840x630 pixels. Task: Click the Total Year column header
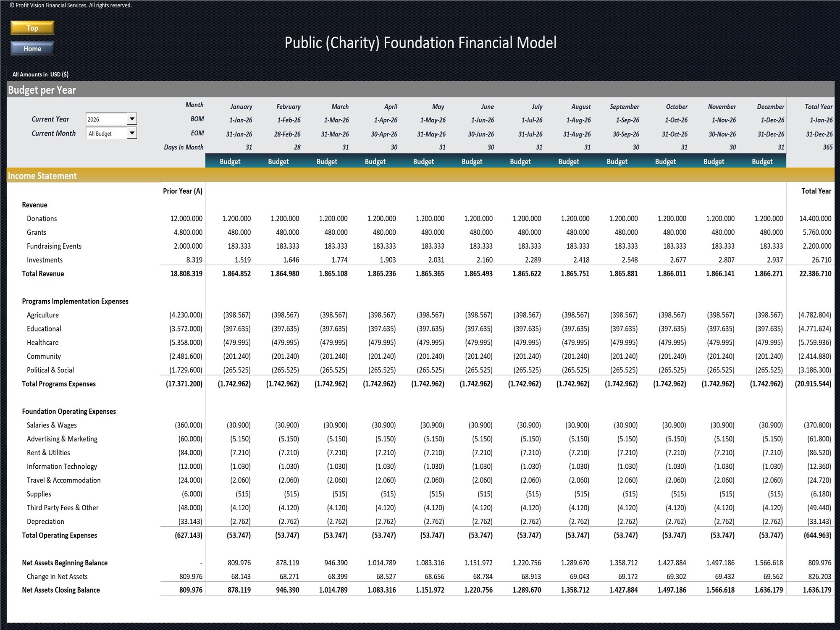(x=819, y=107)
